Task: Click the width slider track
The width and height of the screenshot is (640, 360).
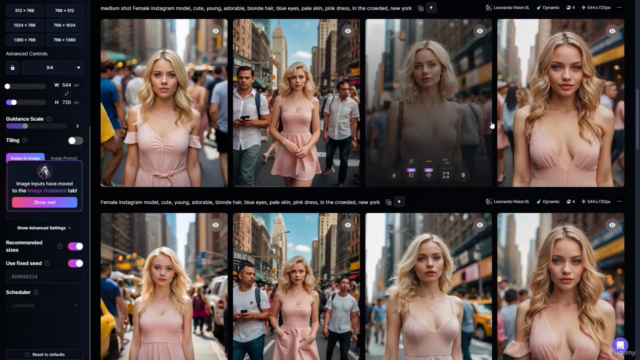Action: point(26,87)
